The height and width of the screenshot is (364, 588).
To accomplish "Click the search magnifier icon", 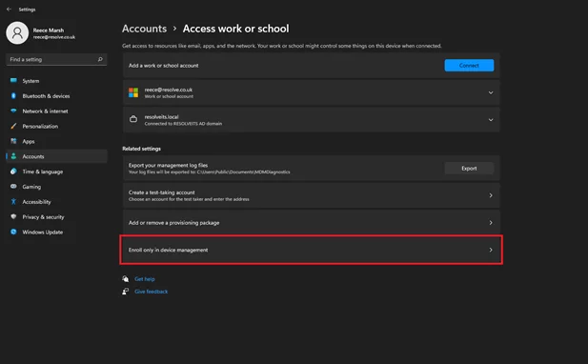I will point(100,59).
